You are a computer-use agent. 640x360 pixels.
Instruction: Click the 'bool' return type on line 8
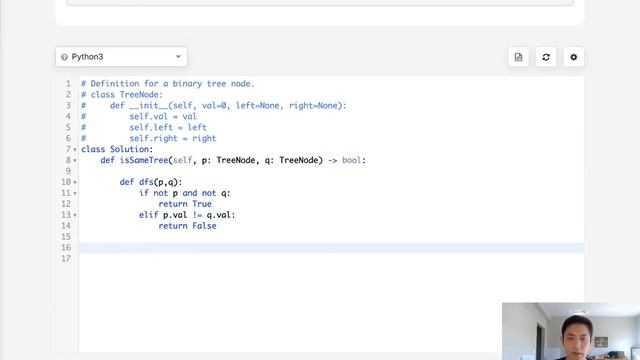351,160
